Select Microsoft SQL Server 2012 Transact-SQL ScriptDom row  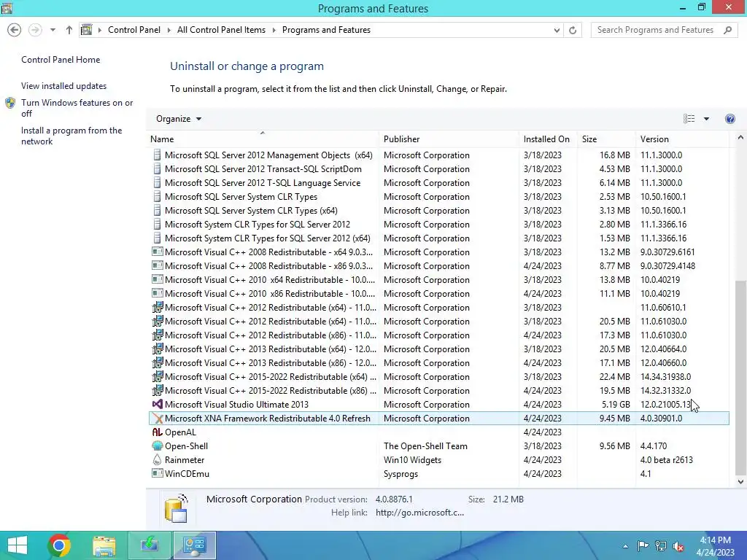438,169
